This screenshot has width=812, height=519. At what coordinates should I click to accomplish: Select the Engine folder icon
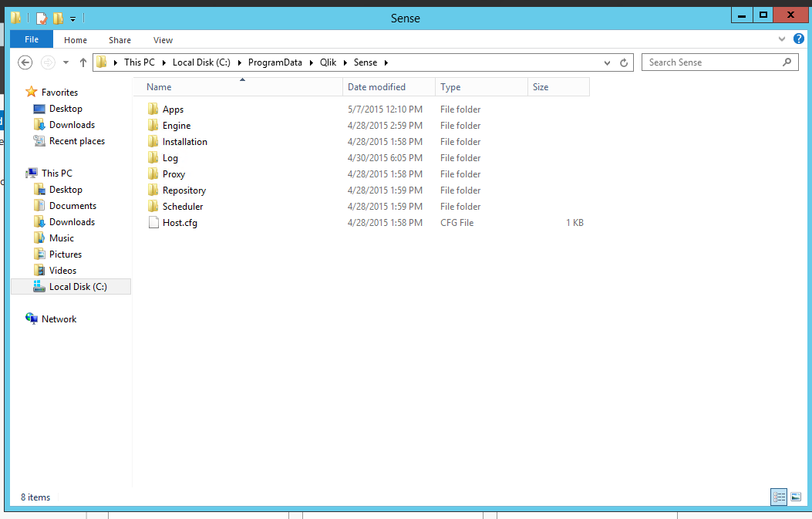coord(153,125)
